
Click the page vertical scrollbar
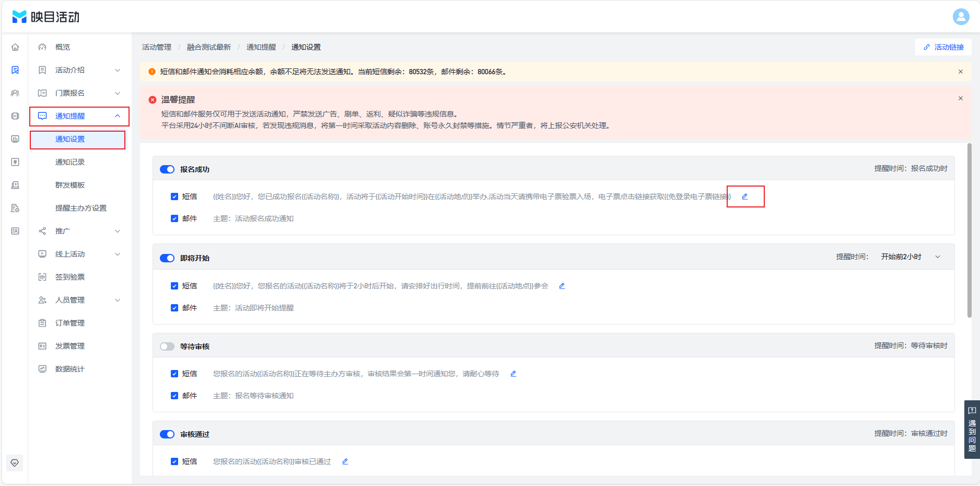click(x=970, y=230)
